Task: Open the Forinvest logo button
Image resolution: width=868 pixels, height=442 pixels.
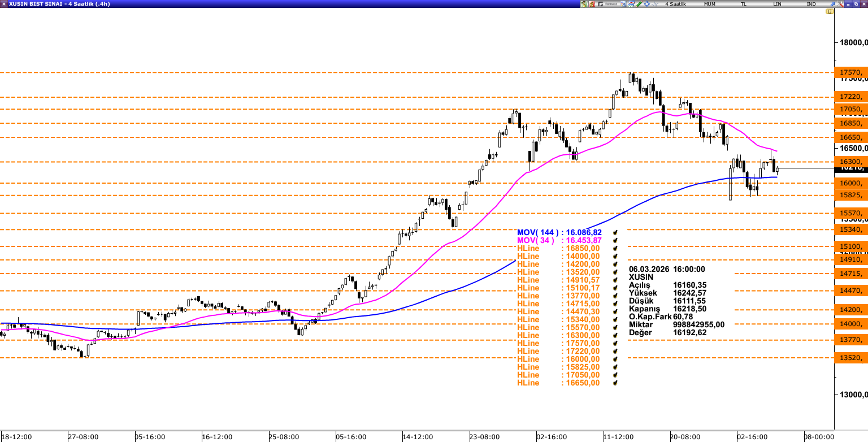Action: click(610, 4)
